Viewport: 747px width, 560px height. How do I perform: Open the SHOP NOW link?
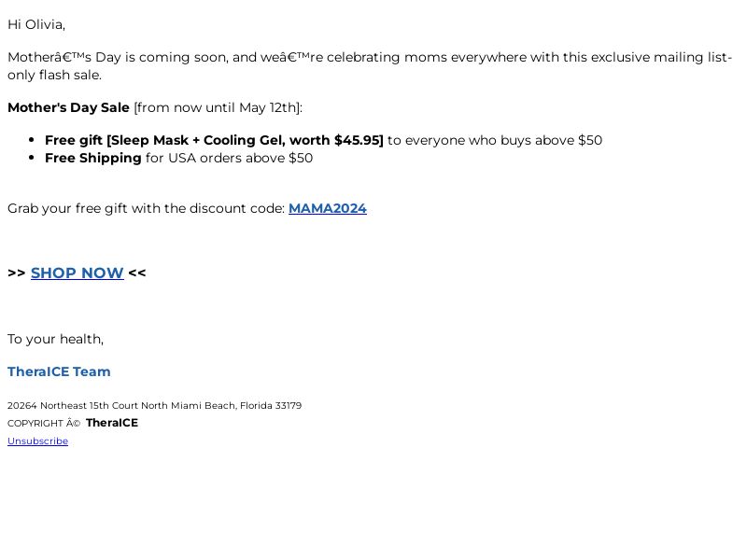(x=78, y=273)
